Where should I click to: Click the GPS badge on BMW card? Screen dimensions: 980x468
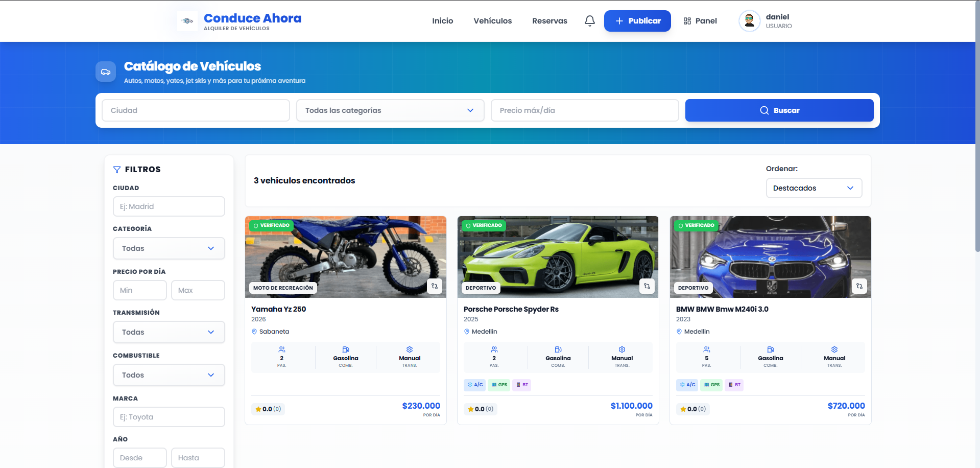tap(712, 385)
